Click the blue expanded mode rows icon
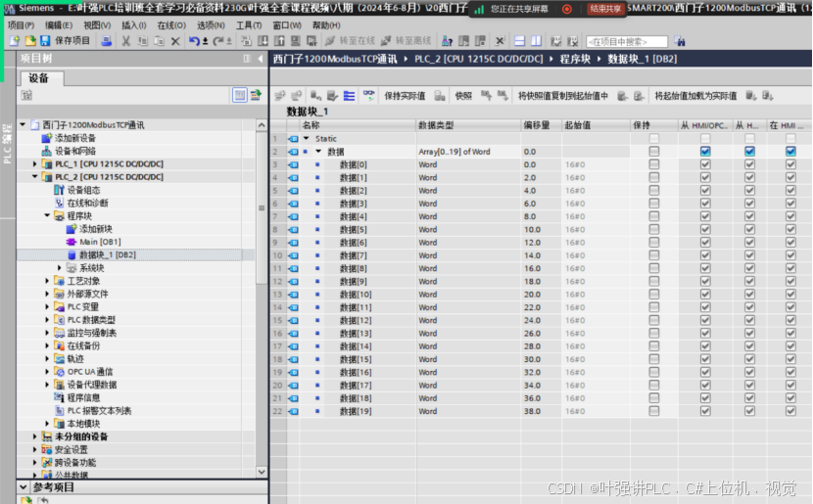 (x=349, y=95)
